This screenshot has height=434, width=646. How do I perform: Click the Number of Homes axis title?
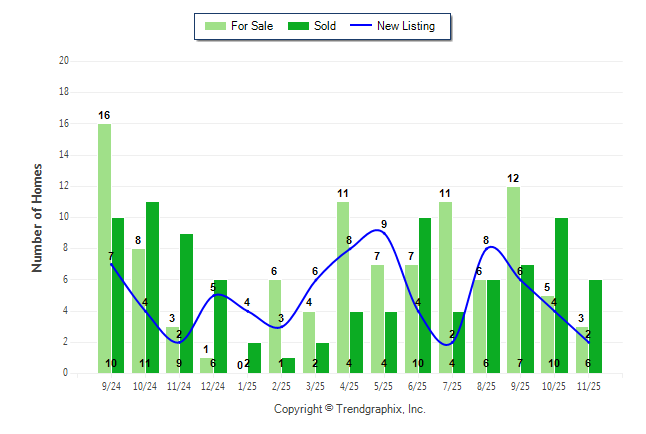[37, 217]
